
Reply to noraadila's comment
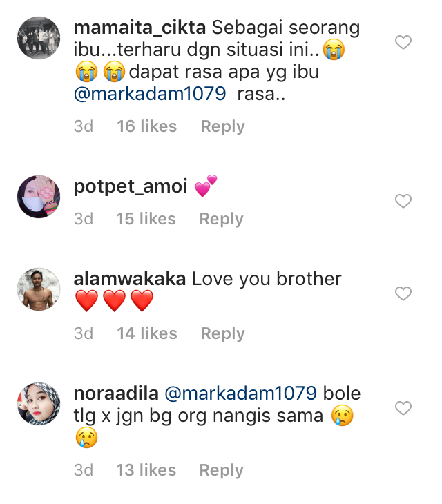point(221,470)
